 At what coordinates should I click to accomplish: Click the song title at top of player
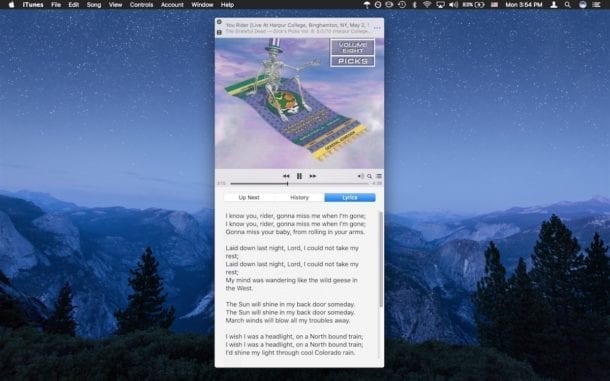pos(297,25)
